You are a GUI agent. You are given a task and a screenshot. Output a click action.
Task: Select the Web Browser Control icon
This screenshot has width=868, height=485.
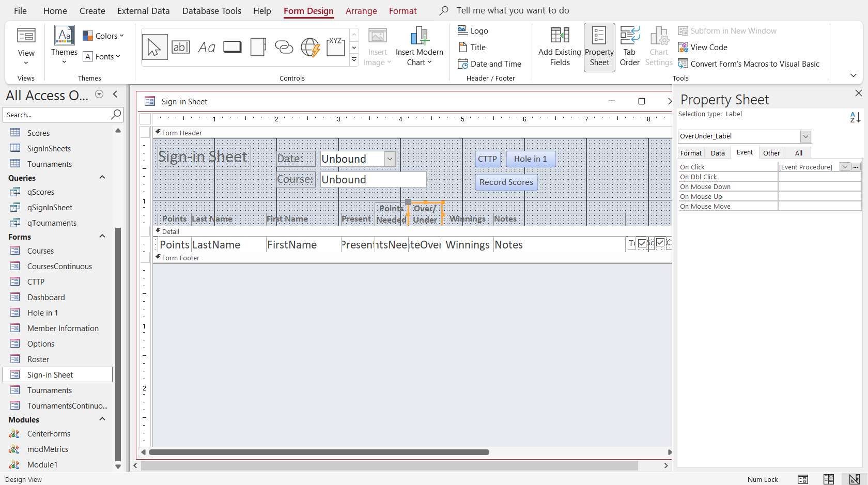[x=310, y=47]
